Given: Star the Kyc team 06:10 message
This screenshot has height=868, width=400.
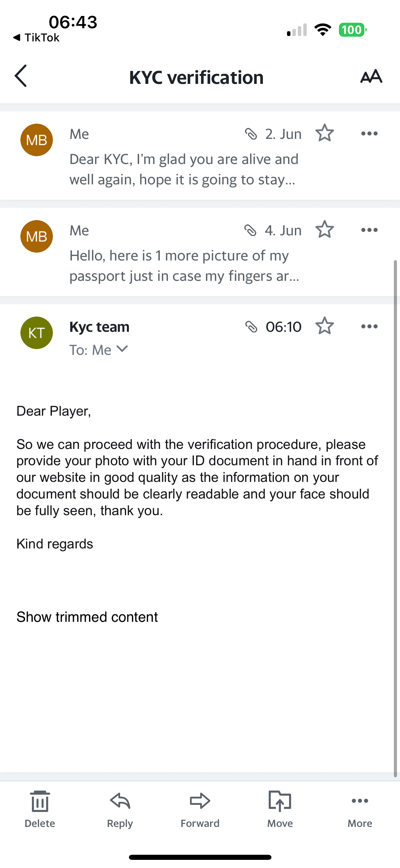Looking at the screenshot, I should pos(325,326).
